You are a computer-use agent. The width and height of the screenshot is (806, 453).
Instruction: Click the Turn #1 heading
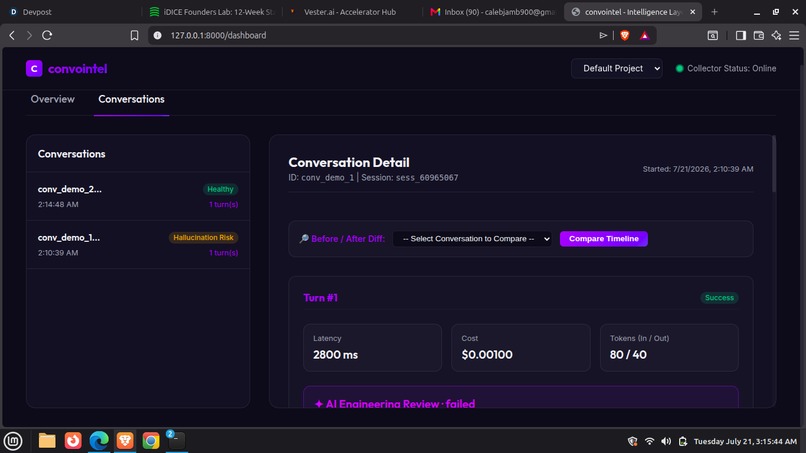(320, 298)
